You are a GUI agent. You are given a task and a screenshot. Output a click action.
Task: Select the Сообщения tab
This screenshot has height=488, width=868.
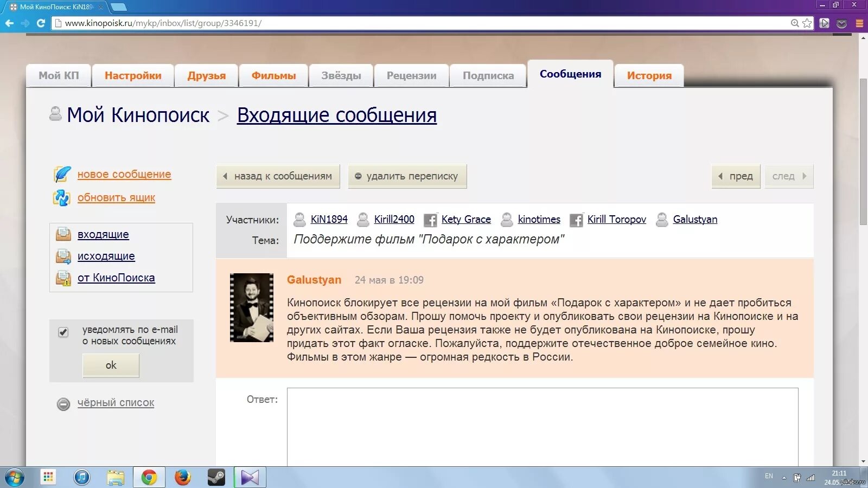click(570, 74)
